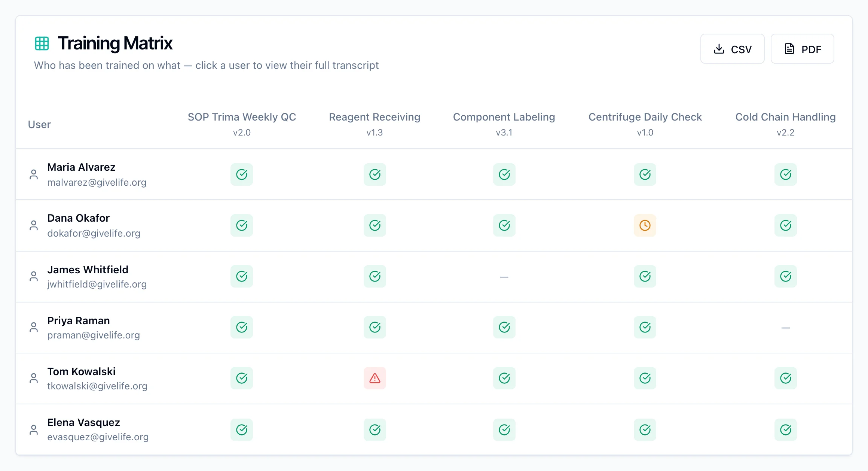Click the evasquez@givelife.org email text
This screenshot has width=868, height=471.
pos(98,437)
